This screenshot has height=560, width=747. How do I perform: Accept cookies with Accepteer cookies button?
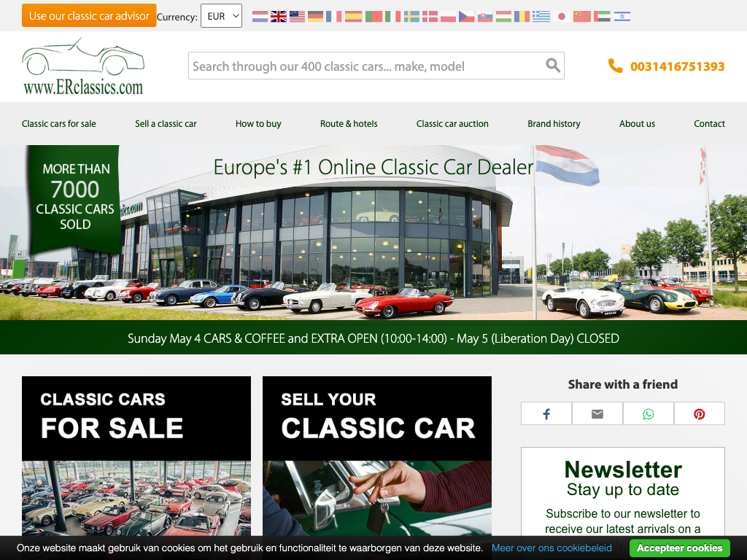click(x=679, y=548)
